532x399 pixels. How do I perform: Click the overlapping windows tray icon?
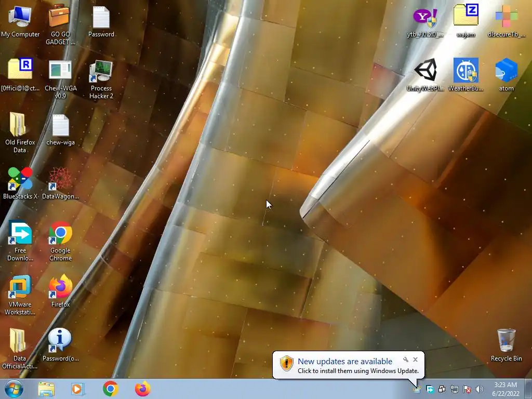point(442,389)
